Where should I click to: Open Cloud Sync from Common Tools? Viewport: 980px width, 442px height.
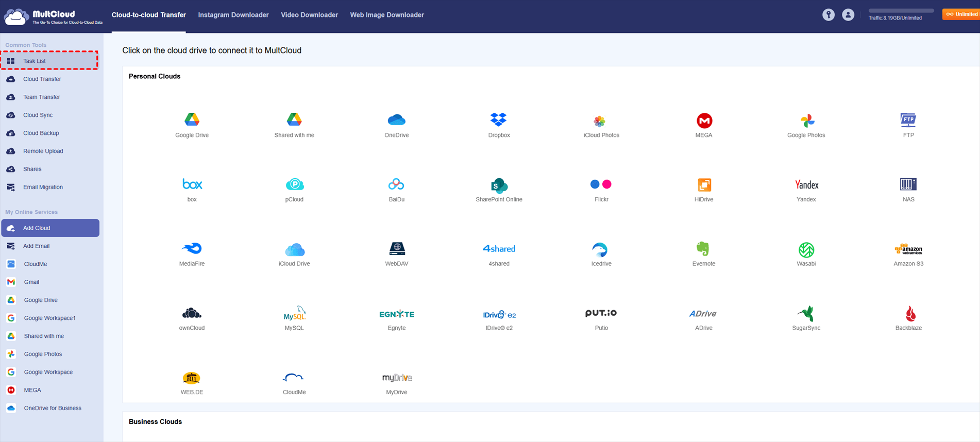pos(38,115)
